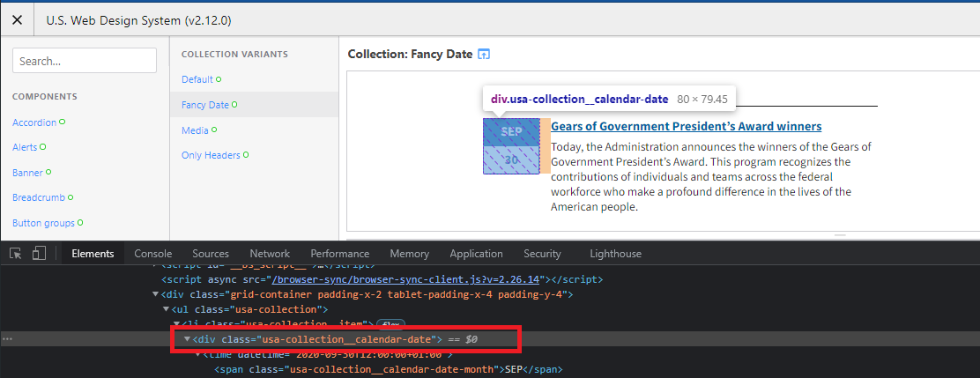980x378 pixels.
Task: Open Fancy Date preview in new window icon
Action: tap(484, 55)
